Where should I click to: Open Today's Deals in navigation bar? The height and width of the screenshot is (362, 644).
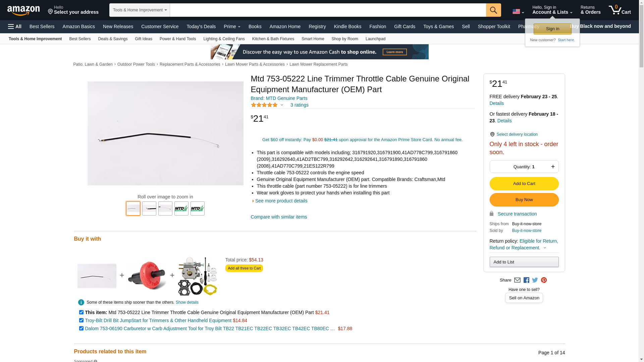(x=201, y=26)
